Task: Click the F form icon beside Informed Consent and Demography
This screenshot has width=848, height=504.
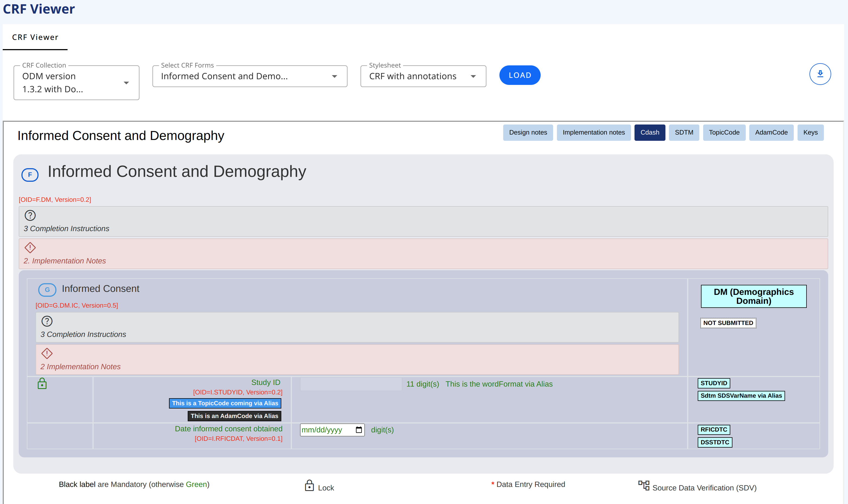Action: click(x=30, y=175)
